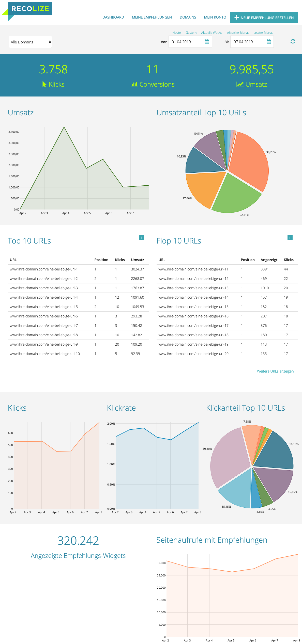Click the Angezeigt column header in Flop 10 URLs
Viewport: 302px width, 644px height.
(x=269, y=260)
